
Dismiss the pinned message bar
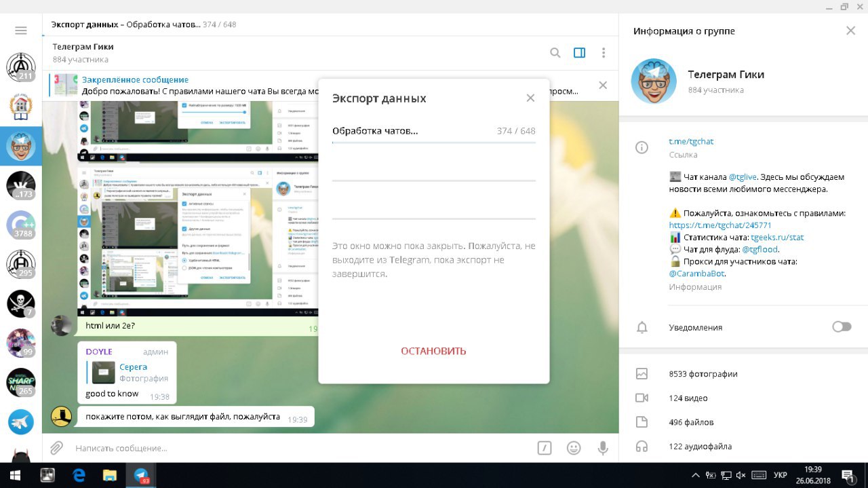(x=603, y=85)
